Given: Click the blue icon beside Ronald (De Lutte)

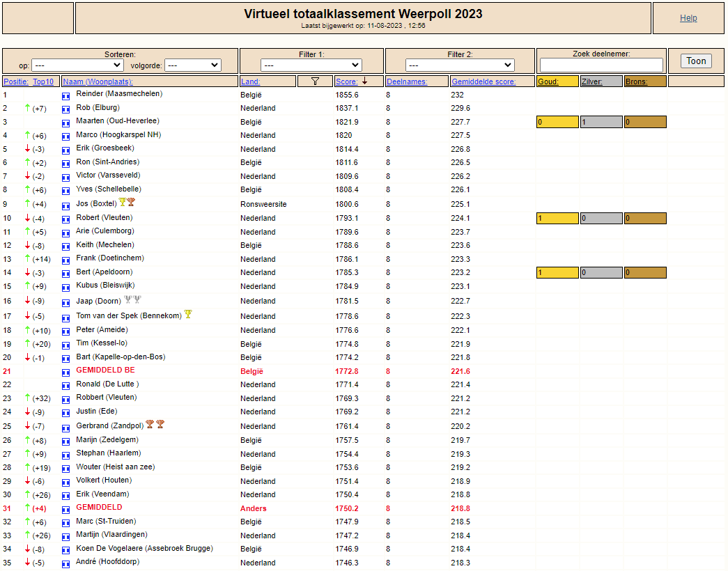Looking at the screenshot, I should tap(66, 385).
